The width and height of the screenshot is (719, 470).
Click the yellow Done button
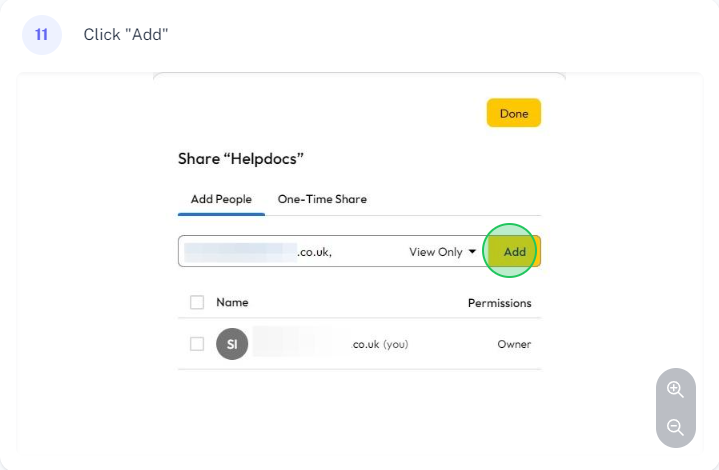514,113
